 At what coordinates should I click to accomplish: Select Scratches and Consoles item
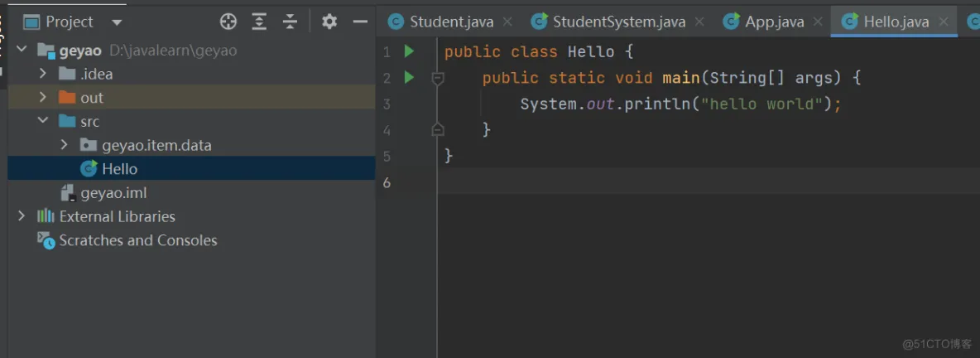137,240
